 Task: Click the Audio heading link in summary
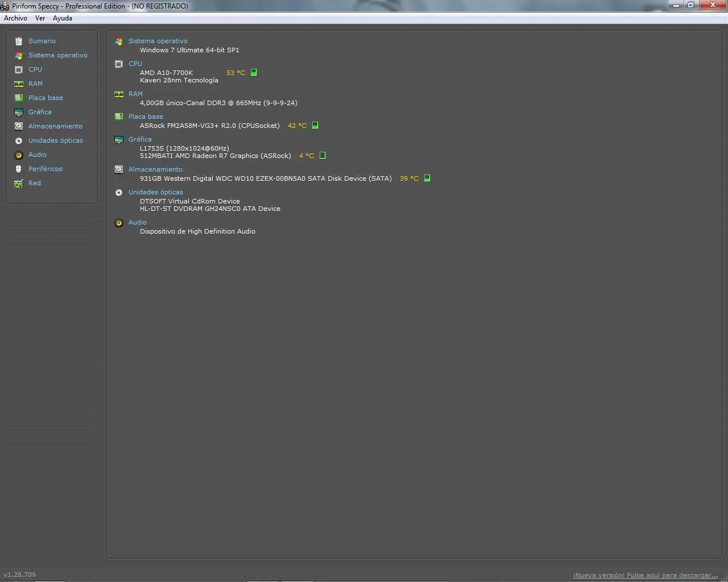[x=138, y=222]
